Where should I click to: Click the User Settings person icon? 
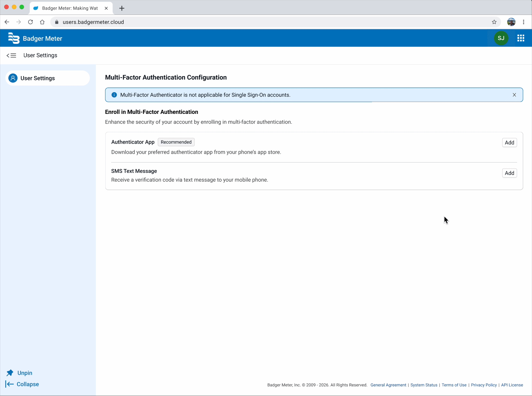click(x=13, y=78)
